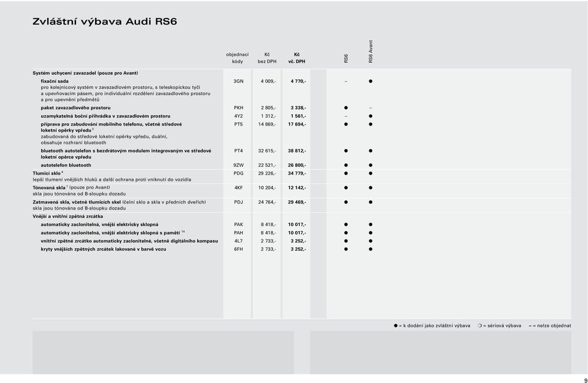Select order code 4L7
Image resolution: width=588 pixels, height=383 pixels.
point(238,241)
